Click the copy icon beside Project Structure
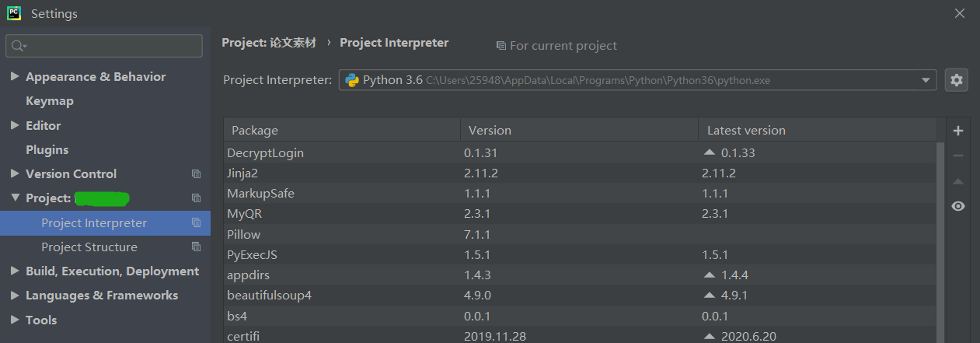Image resolution: width=980 pixels, height=343 pixels. click(196, 247)
